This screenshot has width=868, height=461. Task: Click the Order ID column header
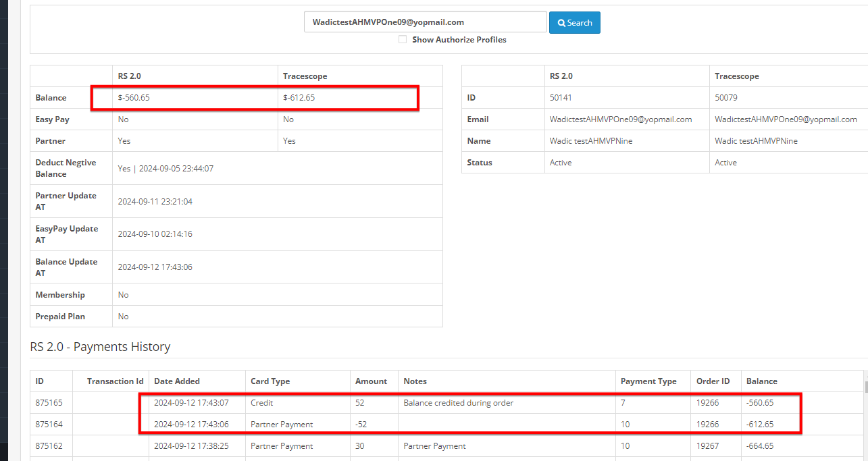point(713,381)
